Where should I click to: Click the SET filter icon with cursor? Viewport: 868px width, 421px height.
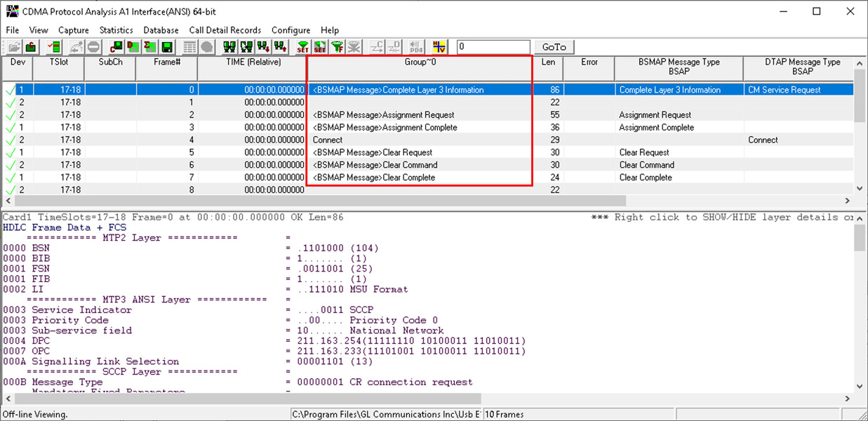coord(319,47)
